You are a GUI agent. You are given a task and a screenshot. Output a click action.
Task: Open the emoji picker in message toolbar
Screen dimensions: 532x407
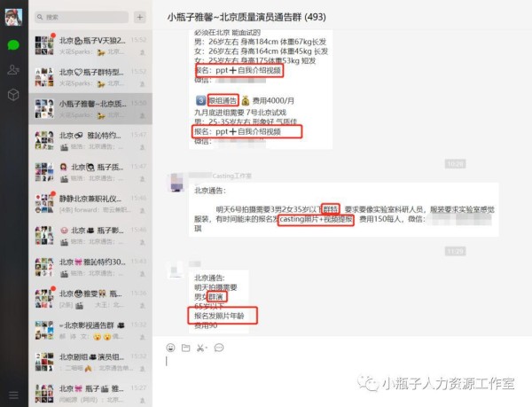(170, 348)
